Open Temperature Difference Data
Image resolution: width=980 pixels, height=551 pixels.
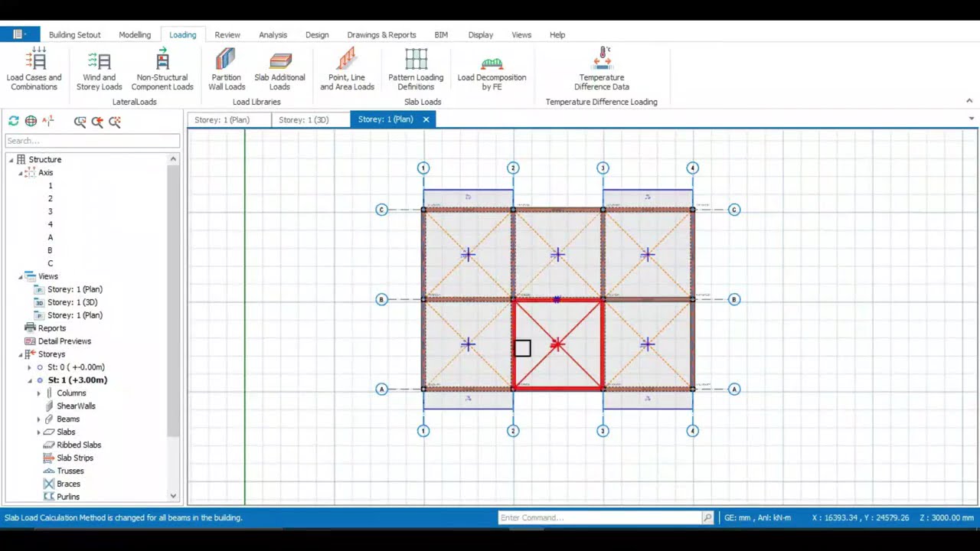pos(602,70)
